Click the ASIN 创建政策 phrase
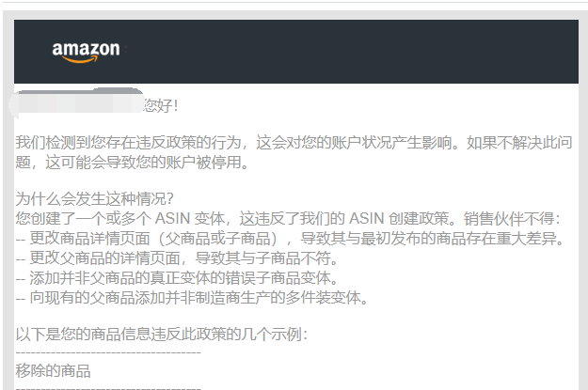The width and height of the screenshot is (588, 390). tap(399, 219)
